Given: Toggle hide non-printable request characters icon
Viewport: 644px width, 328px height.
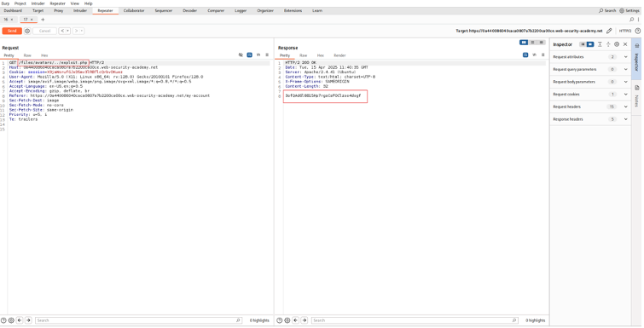Looking at the screenshot, I should pyautogui.click(x=241, y=55).
